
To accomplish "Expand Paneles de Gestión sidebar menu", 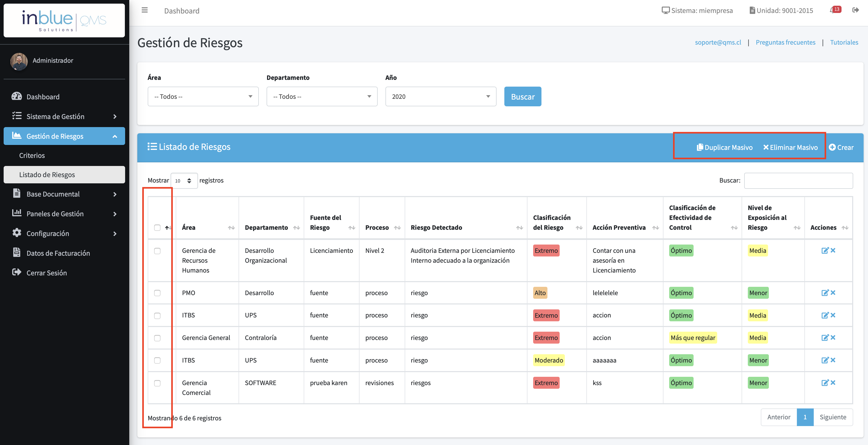I will (64, 214).
